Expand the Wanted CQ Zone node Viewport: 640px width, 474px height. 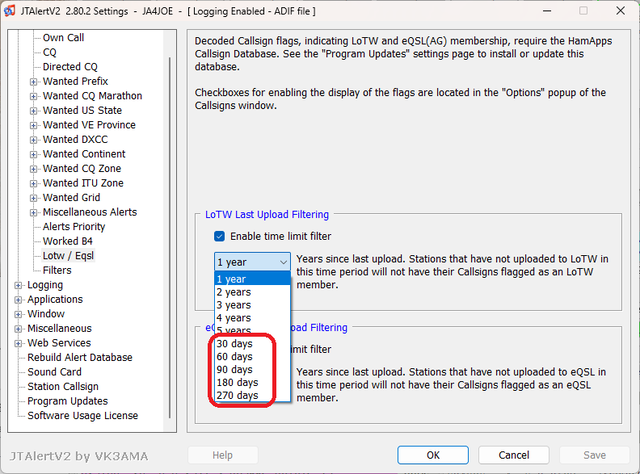pyautogui.click(x=33, y=169)
